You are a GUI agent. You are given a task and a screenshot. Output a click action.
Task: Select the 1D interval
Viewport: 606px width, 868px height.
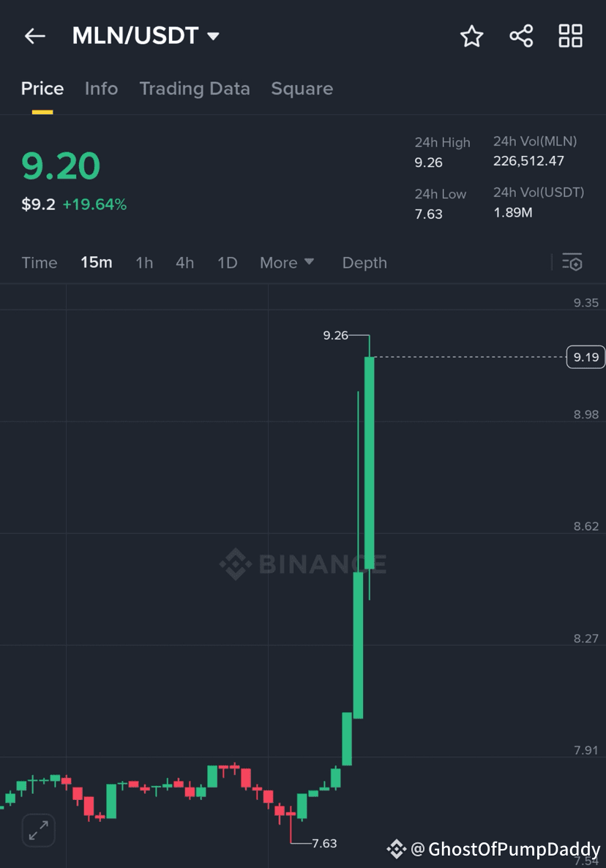click(x=228, y=263)
